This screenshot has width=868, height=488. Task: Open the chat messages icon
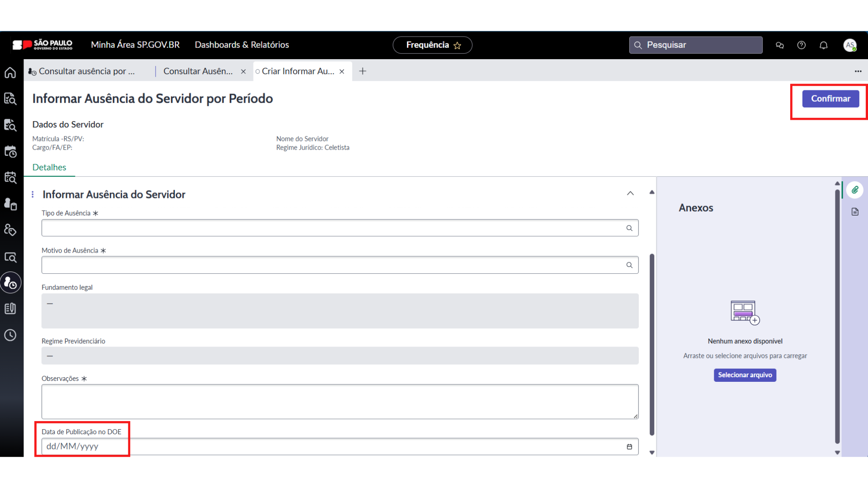tap(779, 45)
